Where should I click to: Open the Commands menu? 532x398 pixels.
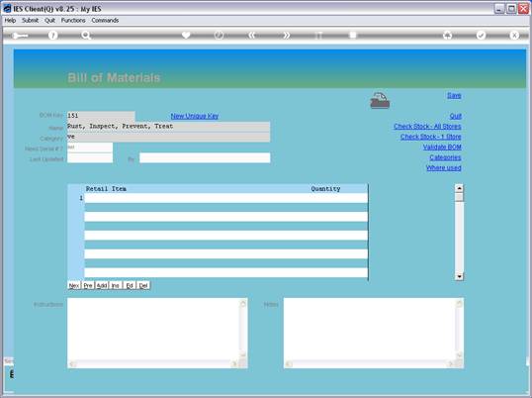pos(105,21)
